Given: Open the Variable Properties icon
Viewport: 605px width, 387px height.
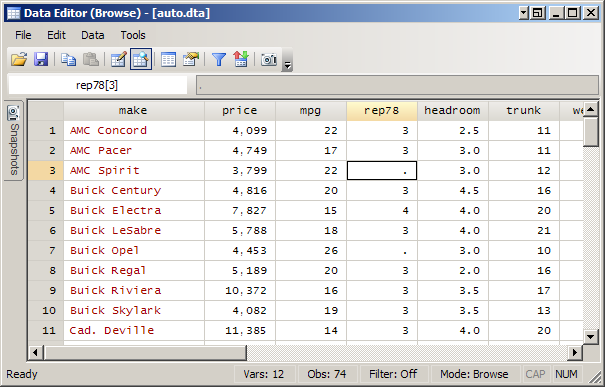Looking at the screenshot, I should [191, 59].
